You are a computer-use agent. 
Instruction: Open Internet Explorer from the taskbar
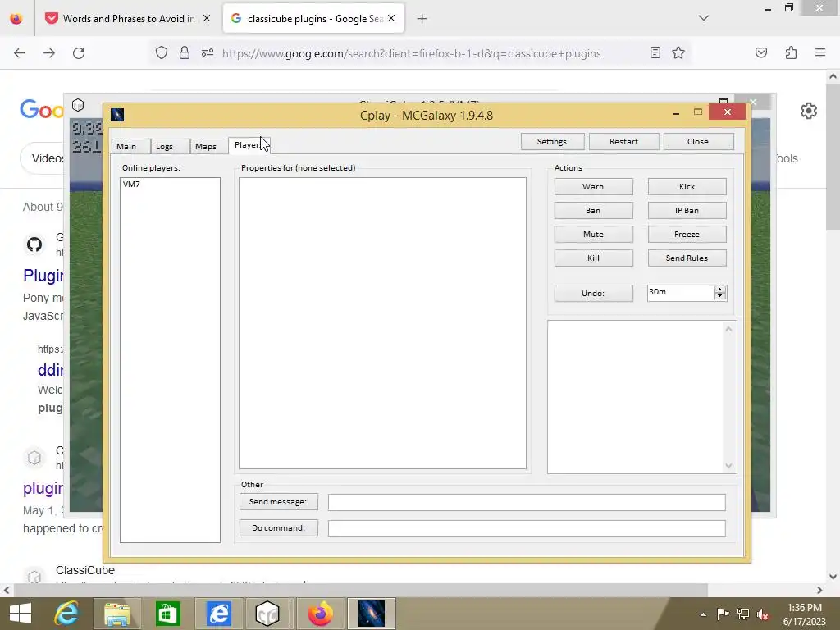click(66, 614)
